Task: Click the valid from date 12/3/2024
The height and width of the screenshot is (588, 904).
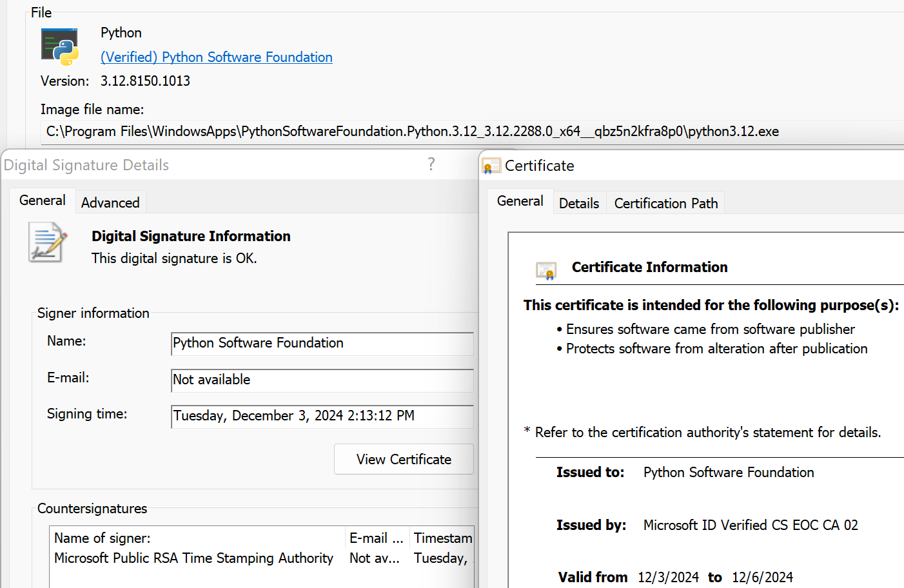Action: pos(668,578)
